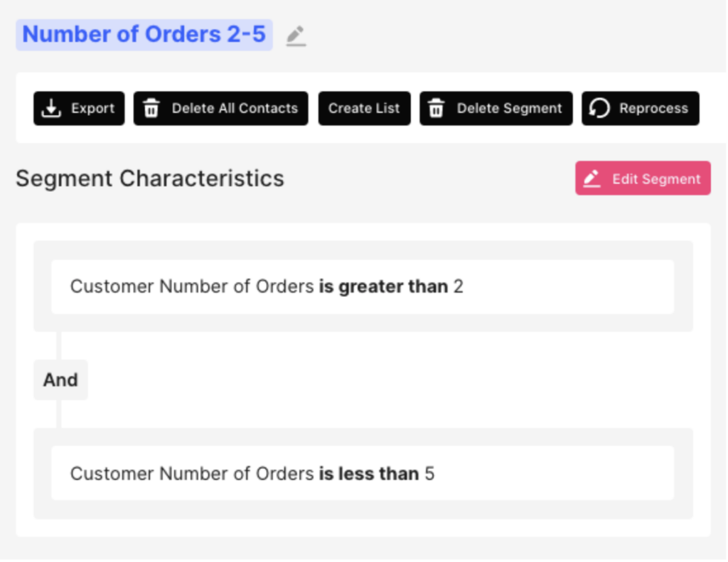Click the pencil icon beside segment title
The height and width of the screenshot is (562, 728).
(x=296, y=36)
